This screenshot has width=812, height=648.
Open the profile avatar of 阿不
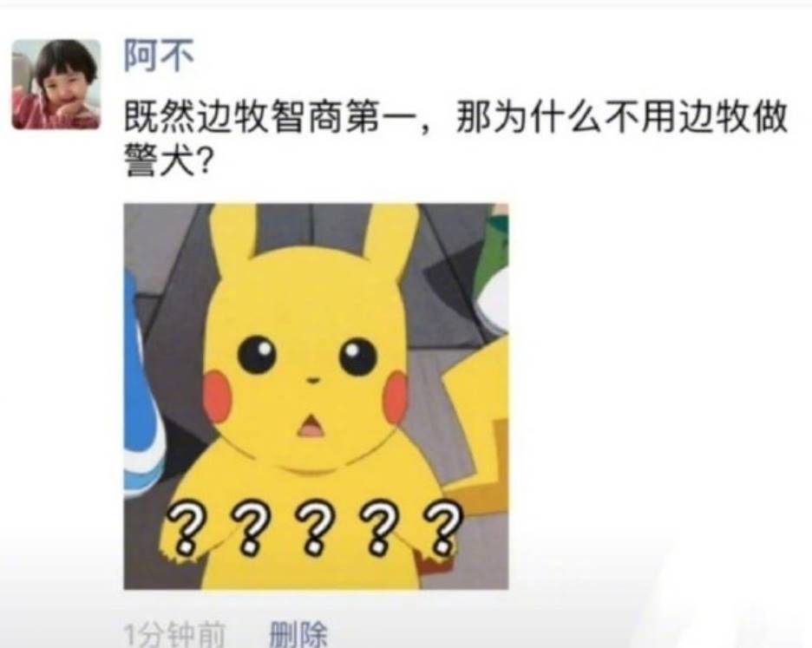[x=56, y=84]
